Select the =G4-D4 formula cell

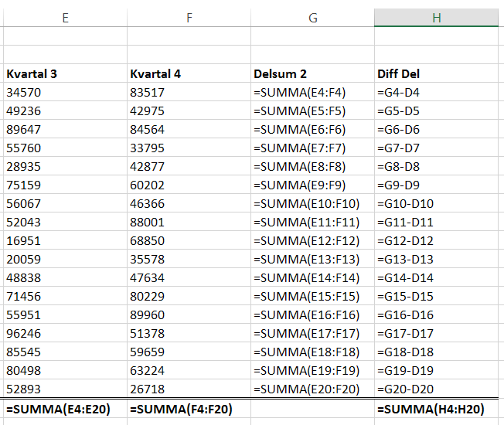436,93
